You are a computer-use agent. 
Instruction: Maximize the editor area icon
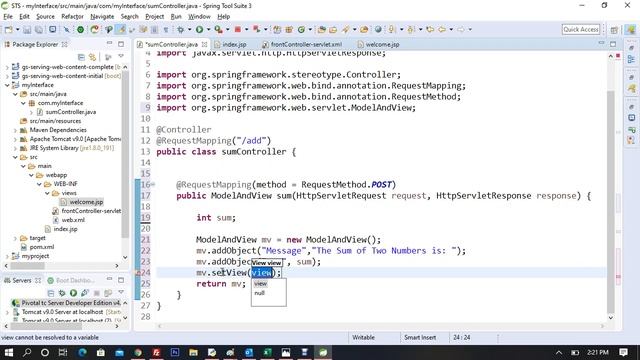coord(613,44)
